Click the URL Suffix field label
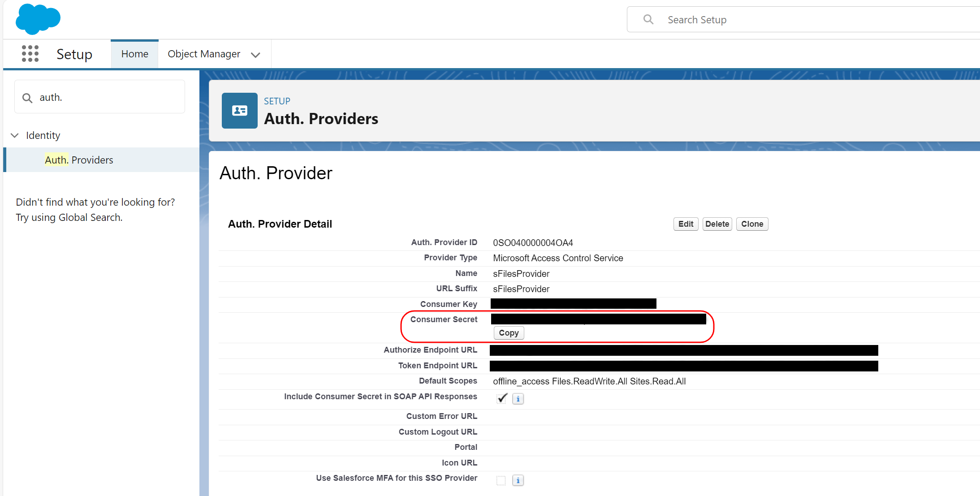Viewport: 980px width, 496px height. [x=457, y=289]
